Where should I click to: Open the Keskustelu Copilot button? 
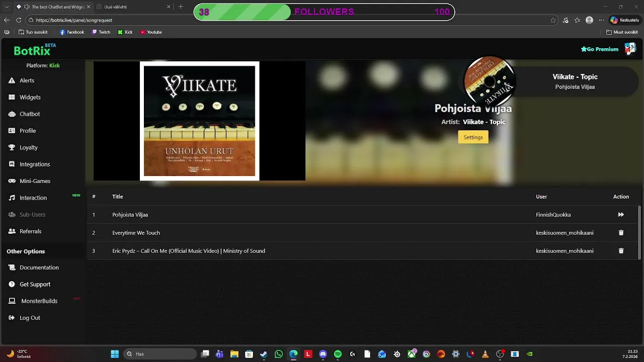point(625,20)
